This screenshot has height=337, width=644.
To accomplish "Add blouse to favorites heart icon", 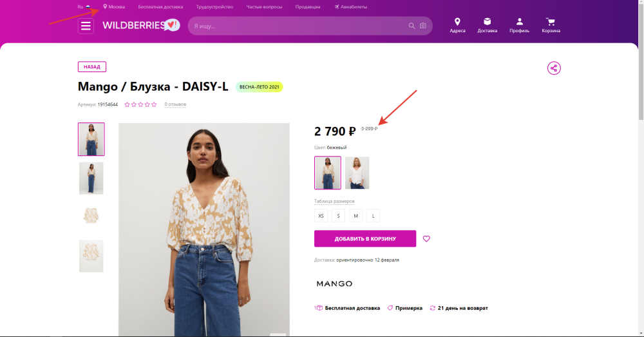I will (x=426, y=239).
